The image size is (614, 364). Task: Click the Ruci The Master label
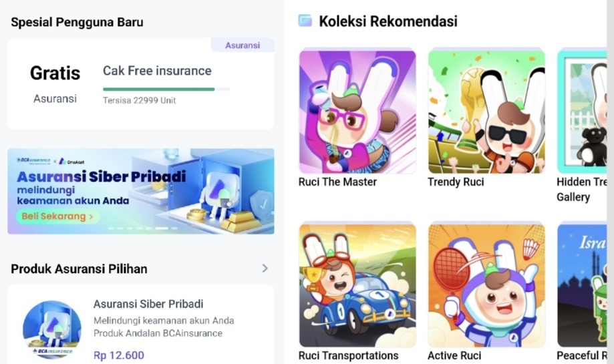337,182
